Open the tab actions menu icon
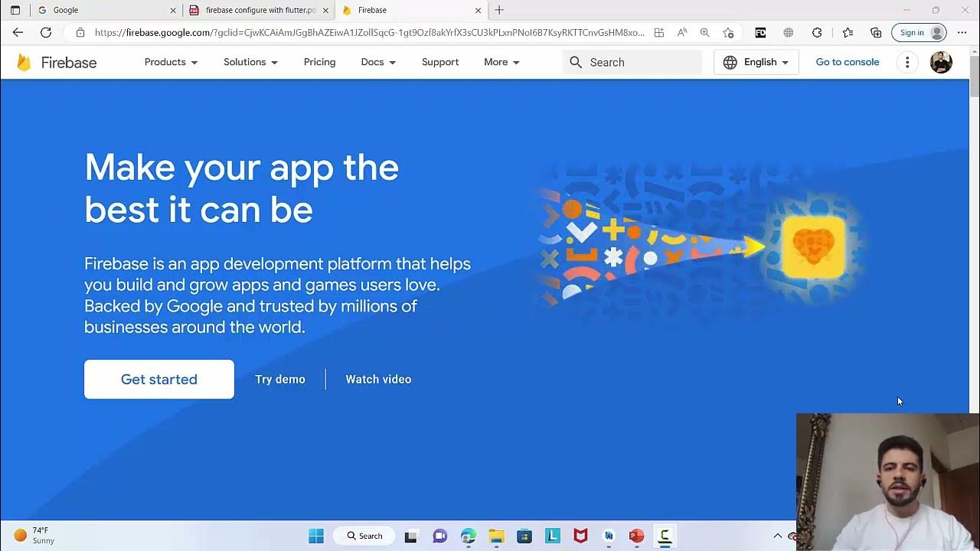 tap(15, 10)
